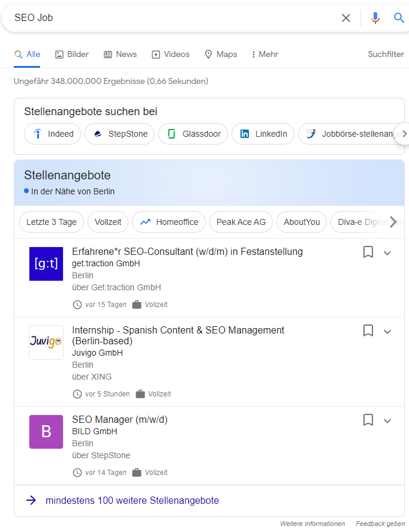Search jobs on StepStone chip
Viewport: 409px width, 532px height.
pyautogui.click(x=120, y=134)
